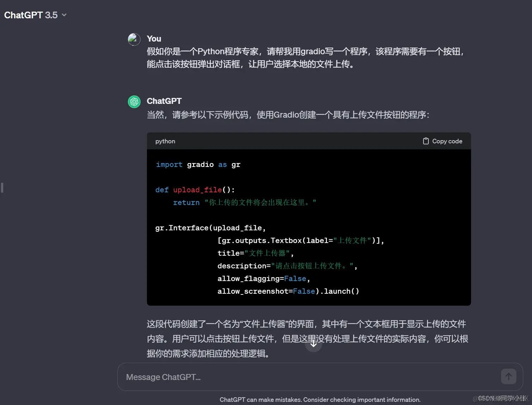Click the 'allow_flagging=False' code line
Image resolution: width=532 pixels, height=405 pixels.
coord(264,279)
